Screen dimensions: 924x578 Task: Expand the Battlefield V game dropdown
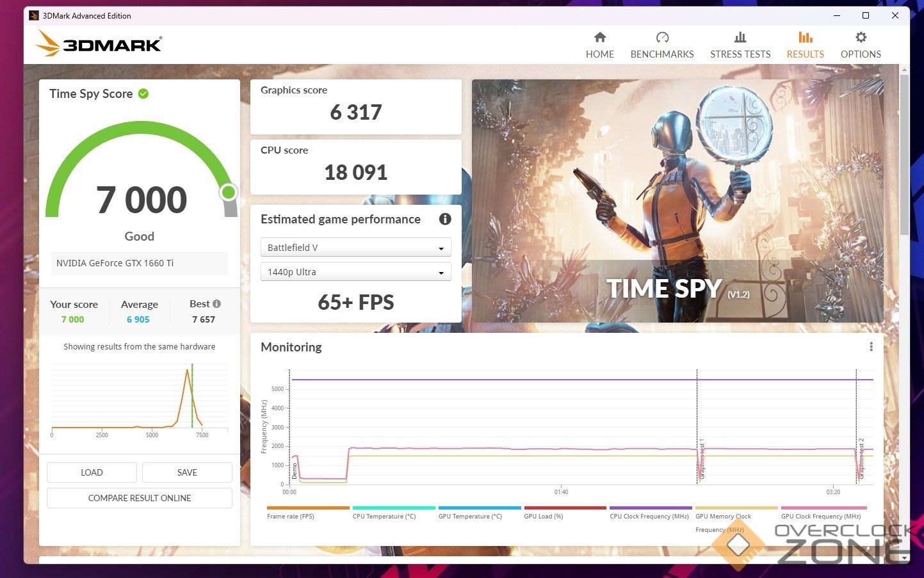coord(356,248)
